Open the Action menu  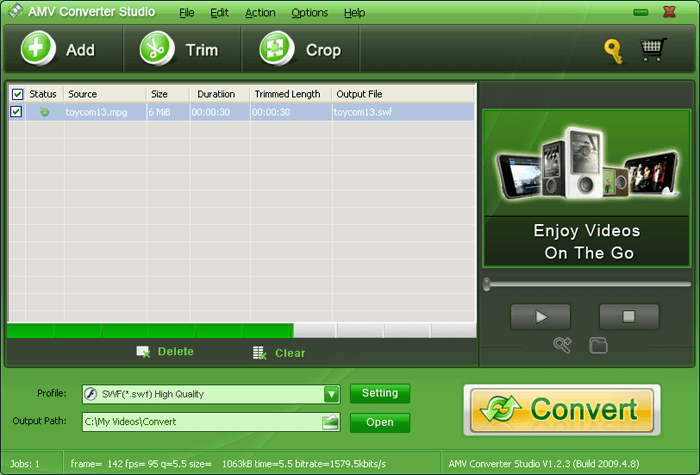[260, 13]
